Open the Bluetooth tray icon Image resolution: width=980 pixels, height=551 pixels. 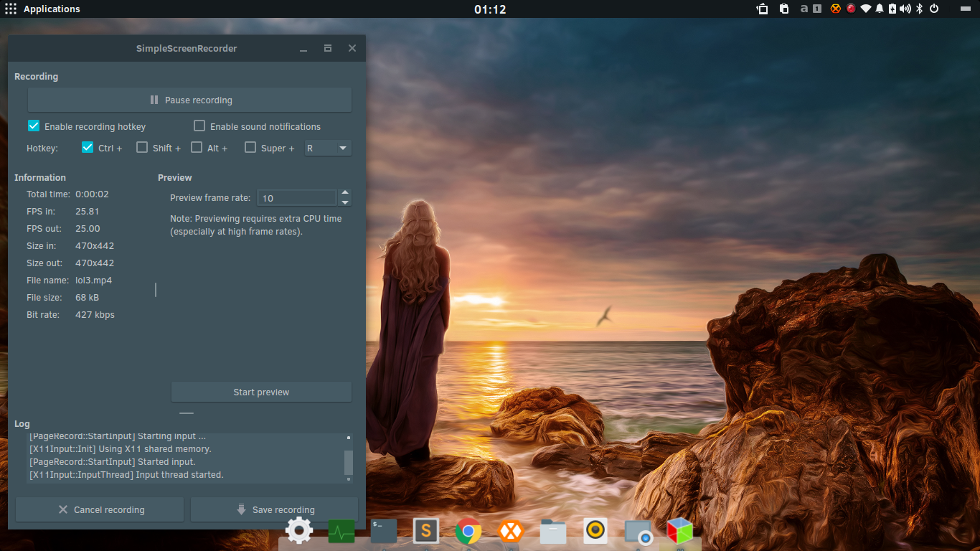click(919, 9)
